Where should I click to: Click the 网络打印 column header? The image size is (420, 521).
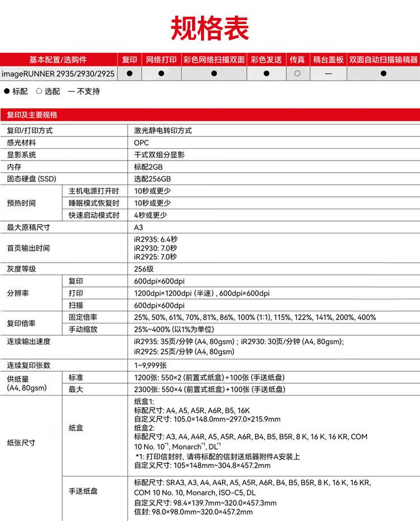[x=161, y=59]
